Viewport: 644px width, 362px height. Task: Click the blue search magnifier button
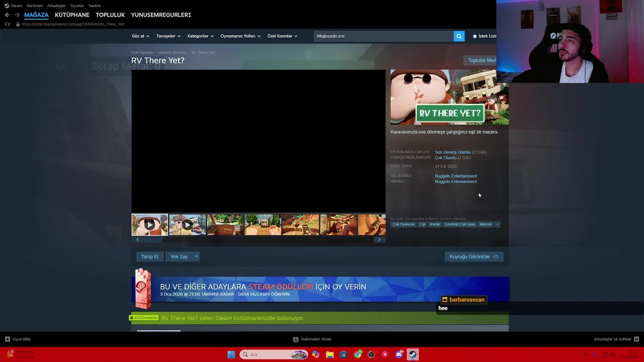pyautogui.click(x=459, y=36)
